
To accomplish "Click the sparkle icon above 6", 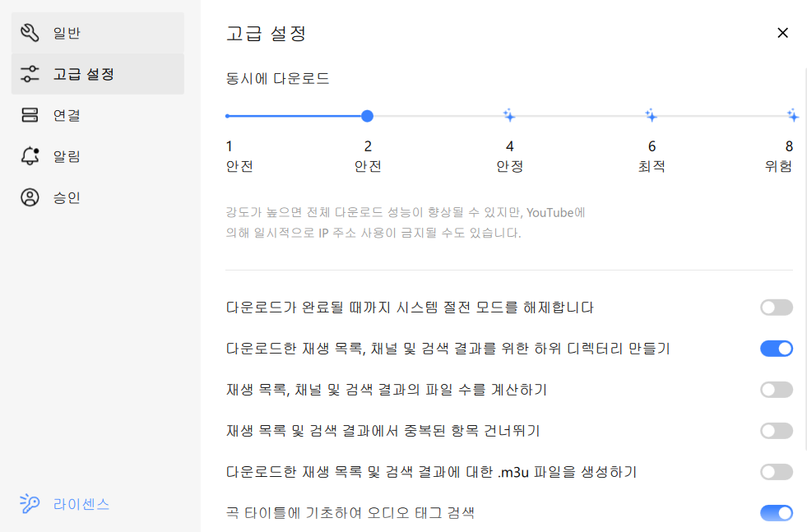I will point(651,115).
